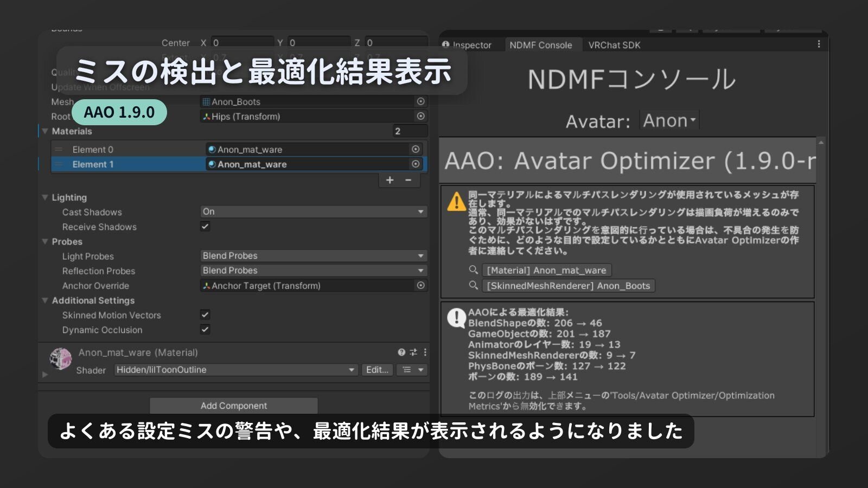Image resolution: width=868 pixels, height=488 pixels.
Task: Open the Cast Shadows dropdown
Action: tap(313, 211)
